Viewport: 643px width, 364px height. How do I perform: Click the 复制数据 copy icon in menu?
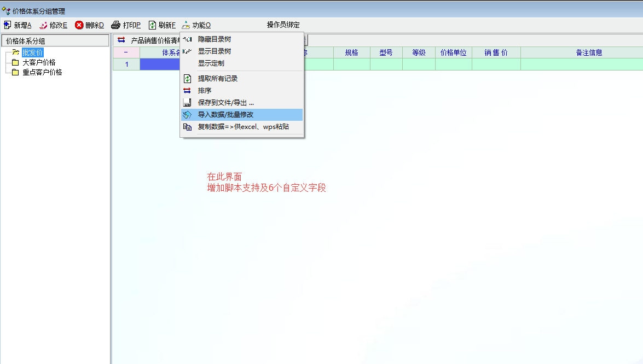(x=187, y=127)
